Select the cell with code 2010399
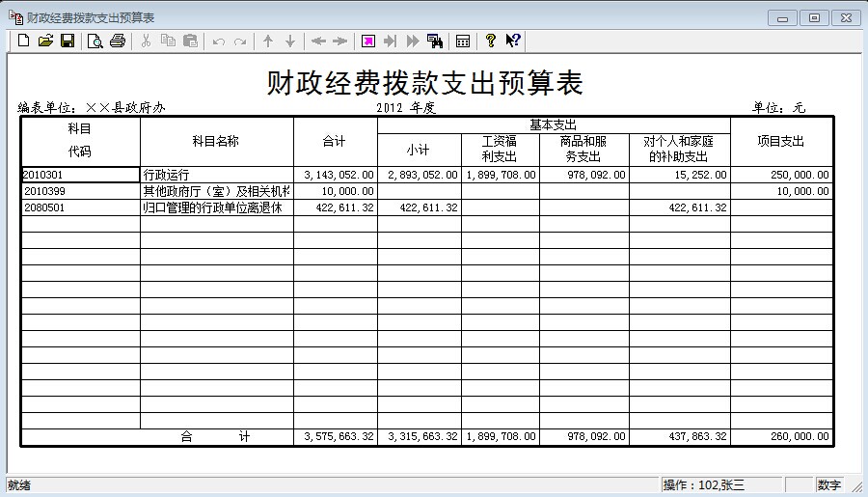The width and height of the screenshot is (868, 497). point(80,191)
